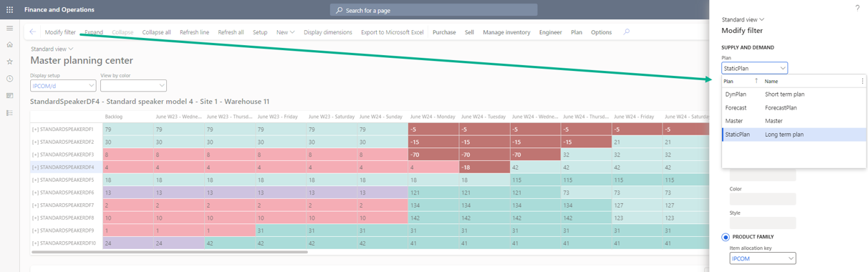Open the Display setup IPCOM/d dropdown
868x272 pixels.
point(63,86)
